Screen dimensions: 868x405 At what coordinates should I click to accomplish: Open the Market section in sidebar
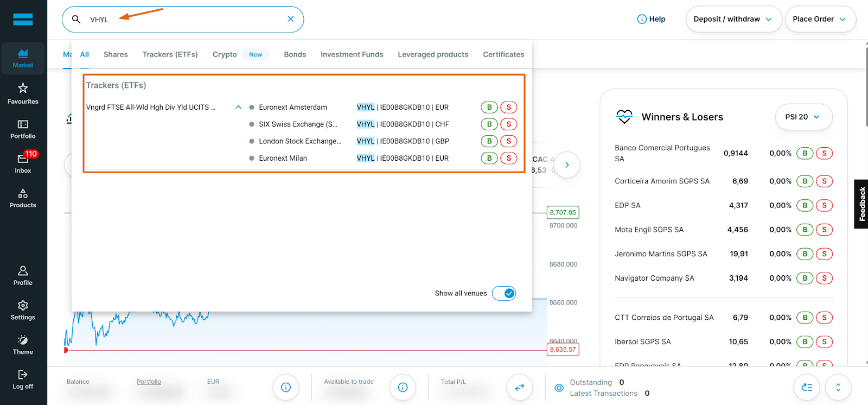tap(23, 59)
